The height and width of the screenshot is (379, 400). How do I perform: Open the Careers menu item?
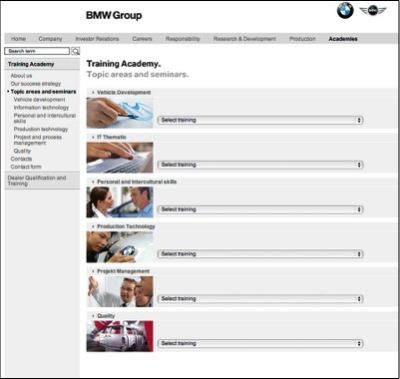142,39
